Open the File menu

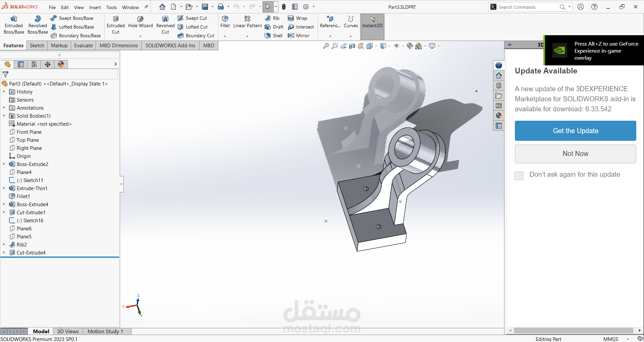tap(52, 7)
